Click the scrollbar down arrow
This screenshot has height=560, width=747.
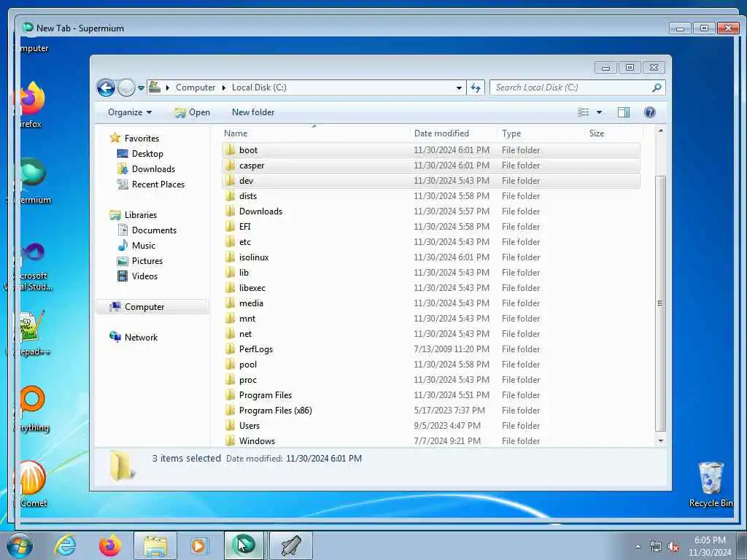tap(660, 441)
